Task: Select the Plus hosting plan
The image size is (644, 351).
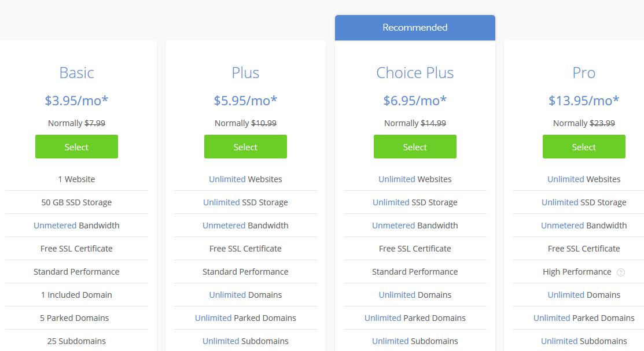Action: click(x=245, y=146)
